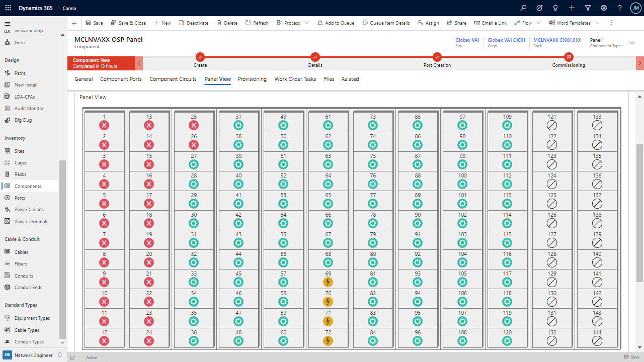Open the MCLNVAXX C1001.0101 rack link
This screenshot has width=644, height=362.
[557, 40]
